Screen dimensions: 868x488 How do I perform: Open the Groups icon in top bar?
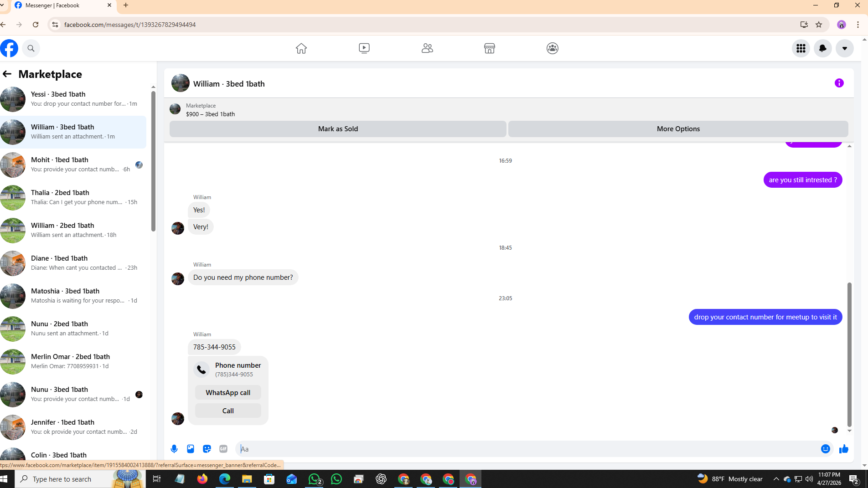coord(553,48)
